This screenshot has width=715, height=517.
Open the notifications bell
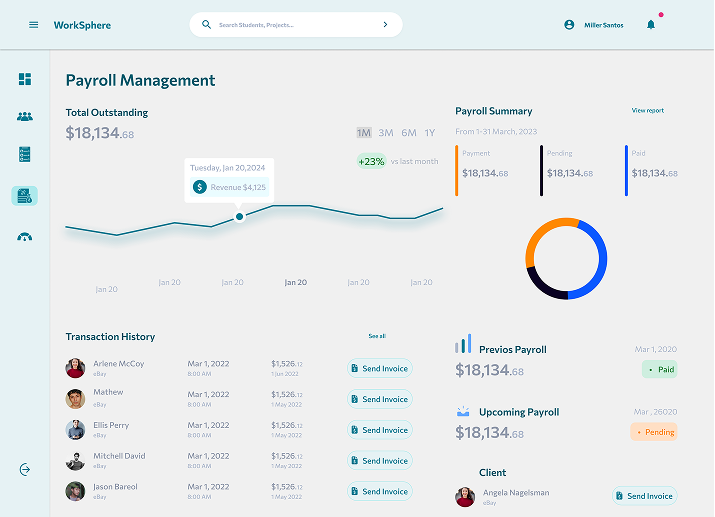(x=651, y=25)
